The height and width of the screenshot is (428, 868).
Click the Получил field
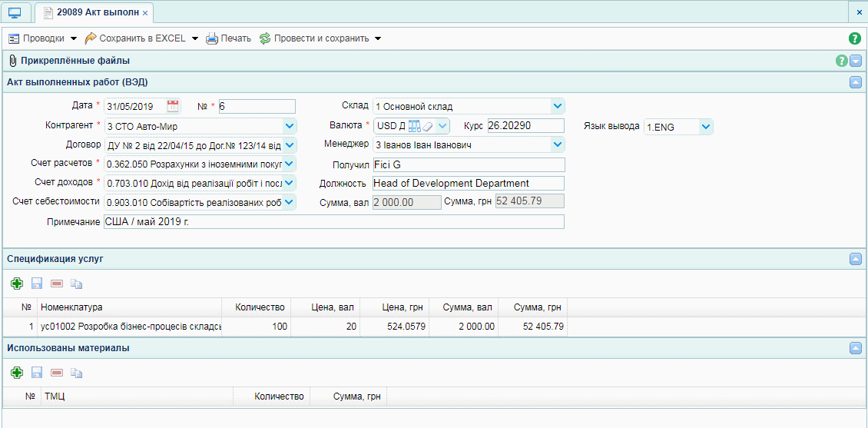pos(469,165)
